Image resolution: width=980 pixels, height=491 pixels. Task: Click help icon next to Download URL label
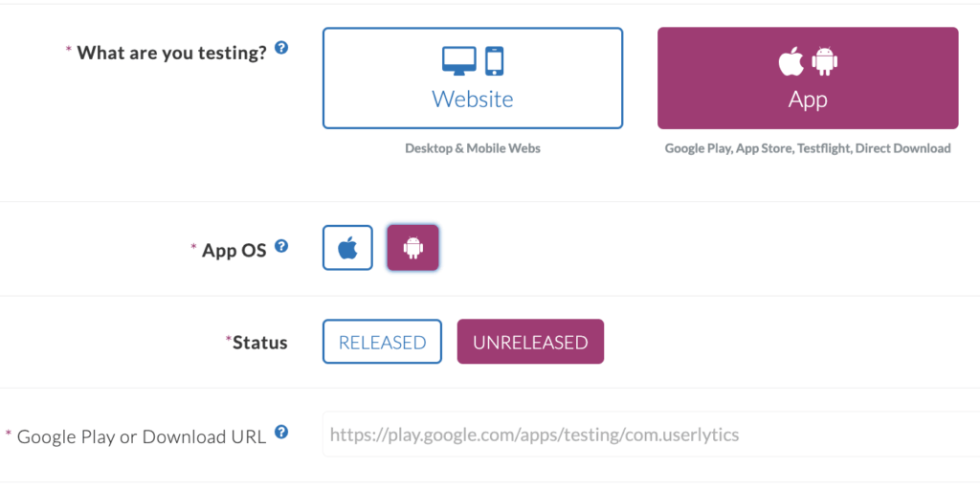coord(281,433)
